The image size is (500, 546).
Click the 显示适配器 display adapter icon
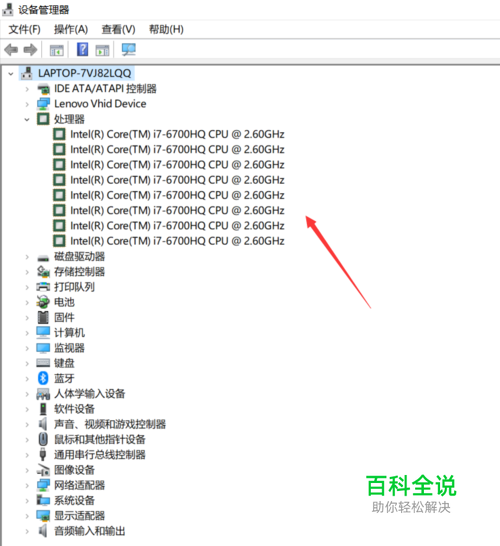point(43,516)
